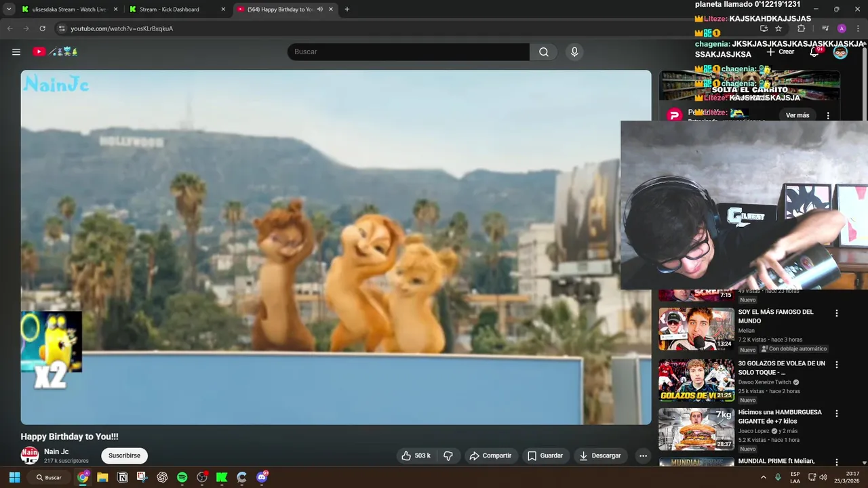Viewport: 868px width, 488px height.
Task: Open Spotify from the taskbar
Action: [182, 477]
